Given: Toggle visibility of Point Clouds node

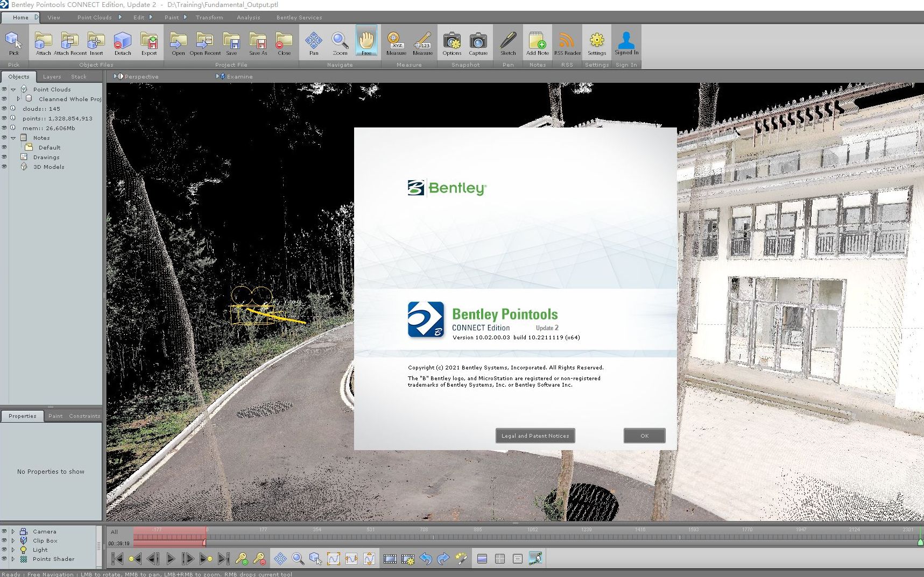Looking at the screenshot, I should (x=4, y=89).
